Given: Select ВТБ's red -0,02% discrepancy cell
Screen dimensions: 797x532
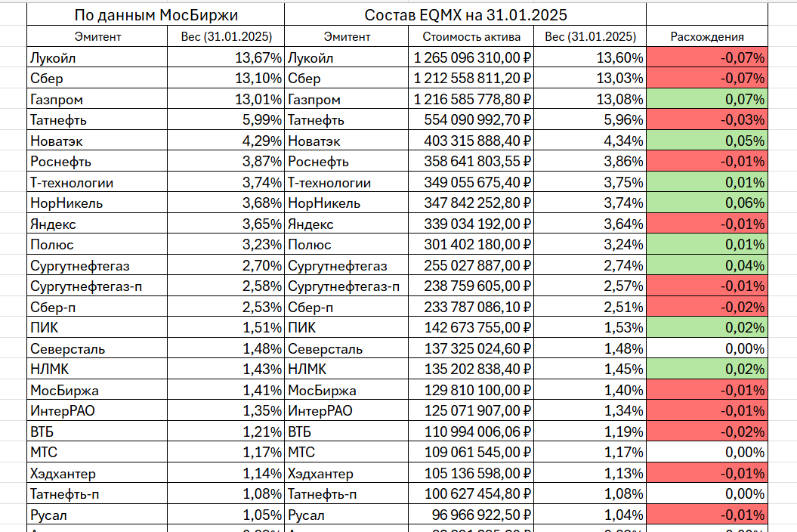Looking at the screenshot, I should (x=707, y=431).
